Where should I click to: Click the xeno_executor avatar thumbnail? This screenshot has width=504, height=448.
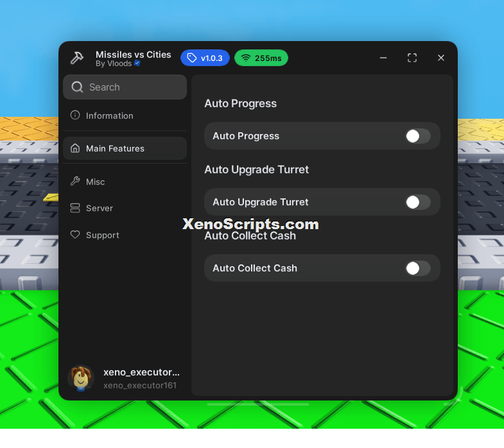81,378
